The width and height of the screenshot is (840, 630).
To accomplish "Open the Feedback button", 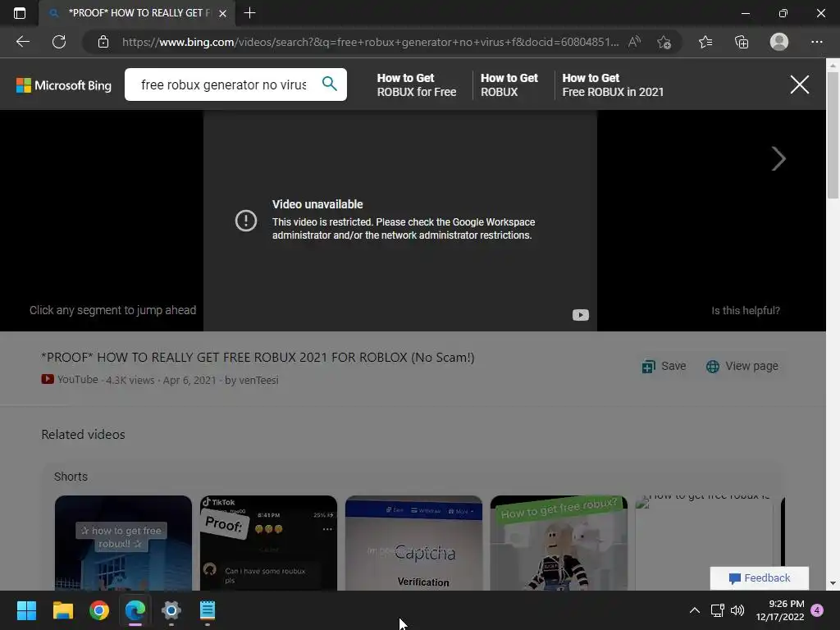I will click(x=759, y=578).
